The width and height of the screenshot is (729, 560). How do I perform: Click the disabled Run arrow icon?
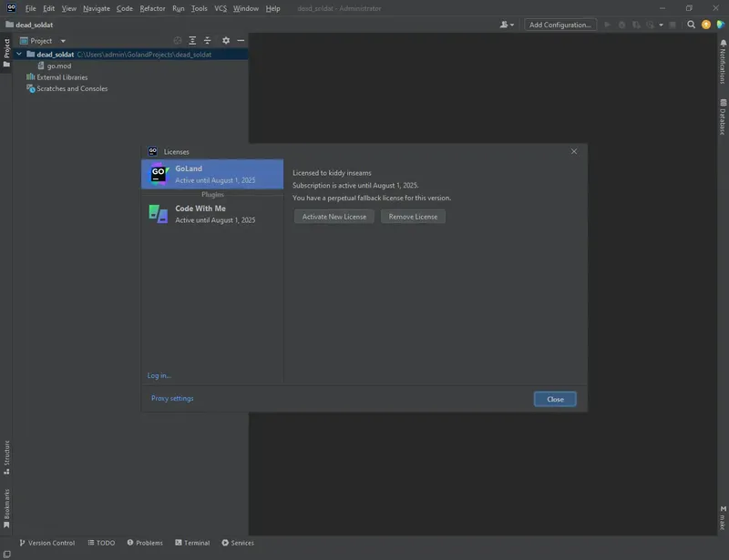(607, 25)
